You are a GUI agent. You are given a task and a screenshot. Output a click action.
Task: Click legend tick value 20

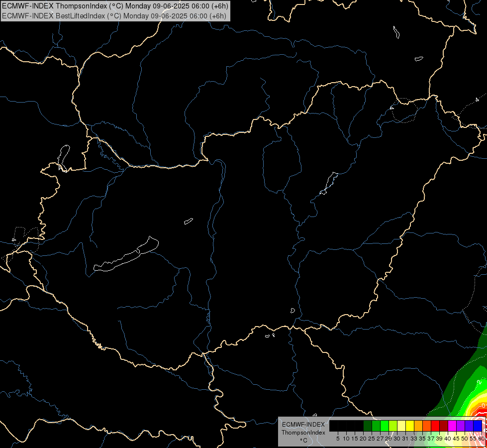tap(363, 439)
